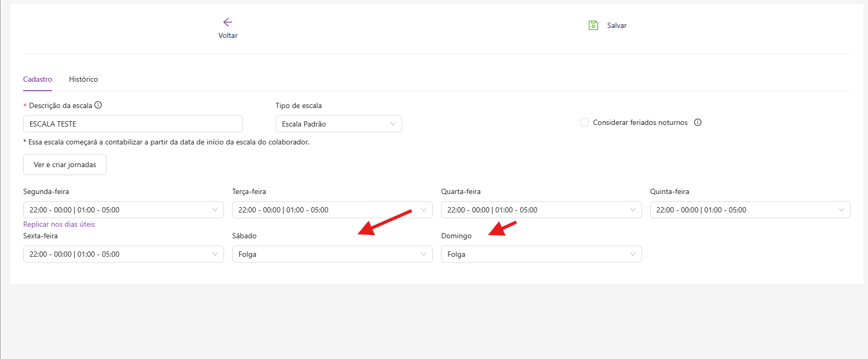This screenshot has height=359, width=868.
Task: Click the Replicar nos dias úteis link
Action: click(59, 224)
